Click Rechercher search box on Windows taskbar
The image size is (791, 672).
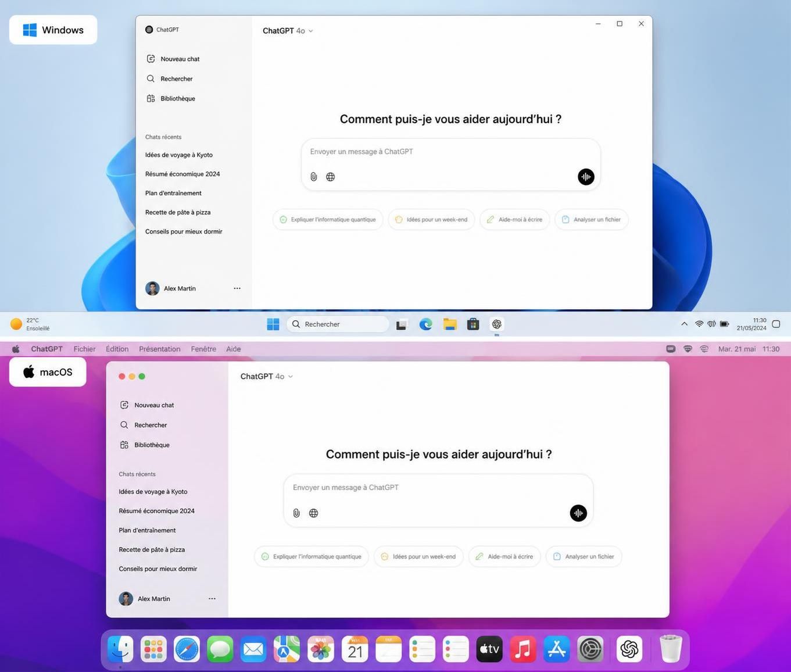338,324
